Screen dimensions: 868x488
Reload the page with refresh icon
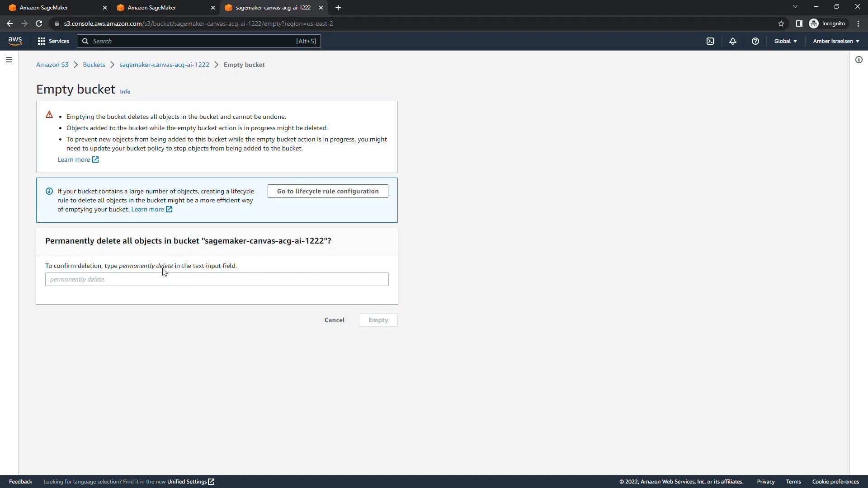(39, 23)
